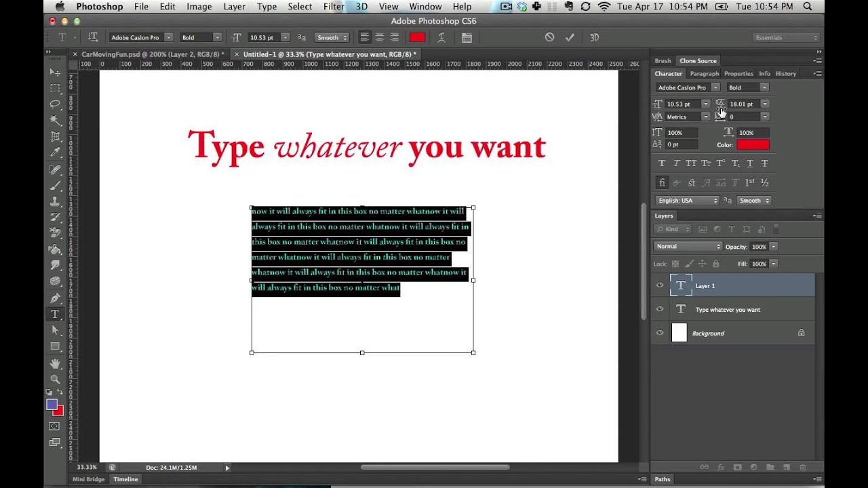Select the Zoom tool

point(55,380)
